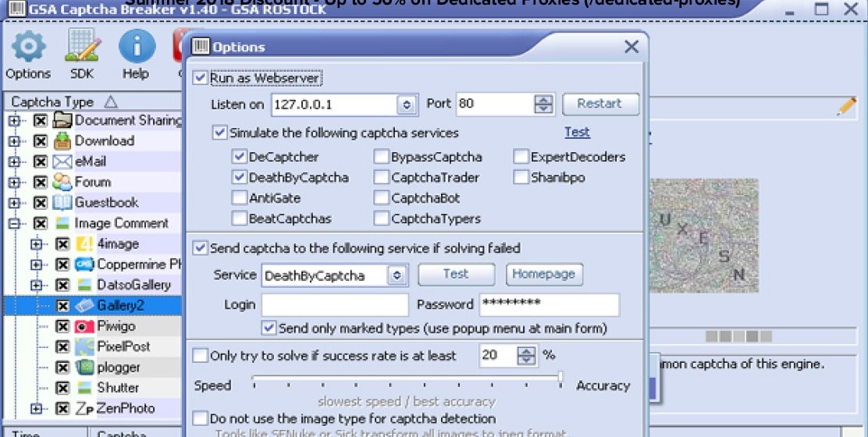
Task: Enable the ExpertDecoders service
Action: [x=521, y=157]
